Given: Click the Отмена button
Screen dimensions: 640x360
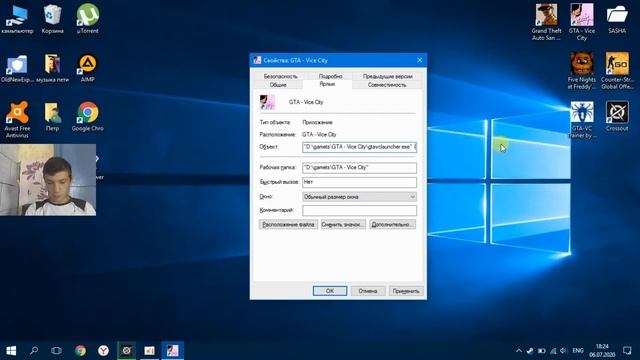Looking at the screenshot, I should click(368, 291).
